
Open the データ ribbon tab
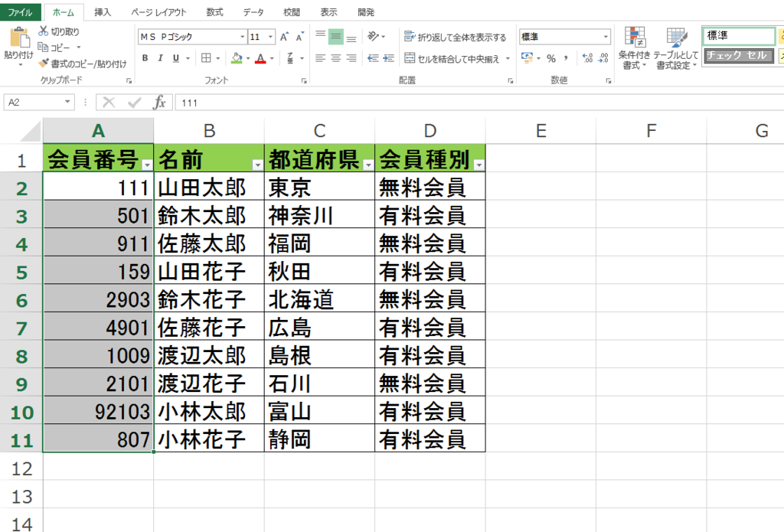pyautogui.click(x=253, y=11)
